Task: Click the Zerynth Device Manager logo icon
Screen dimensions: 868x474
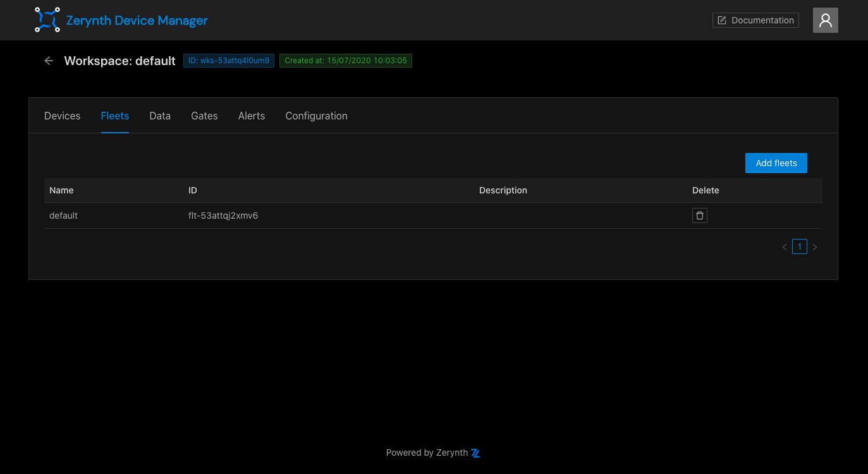Action: click(x=47, y=20)
